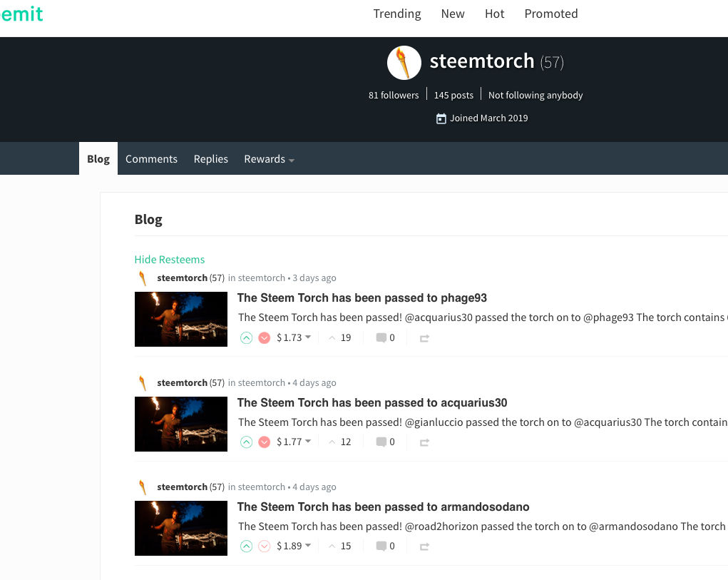Open the Rewards dropdown menu
This screenshot has height=580, width=728.
269,159
